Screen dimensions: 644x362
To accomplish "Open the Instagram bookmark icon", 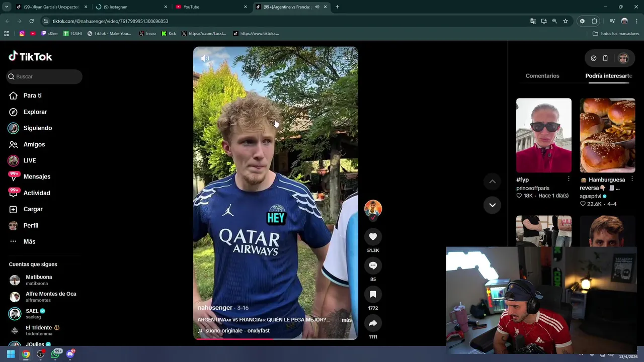I will [22, 34].
